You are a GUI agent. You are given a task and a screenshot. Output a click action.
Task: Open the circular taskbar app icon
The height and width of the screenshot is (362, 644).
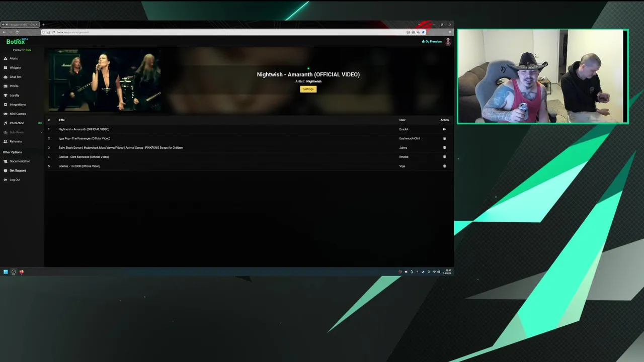(14, 272)
